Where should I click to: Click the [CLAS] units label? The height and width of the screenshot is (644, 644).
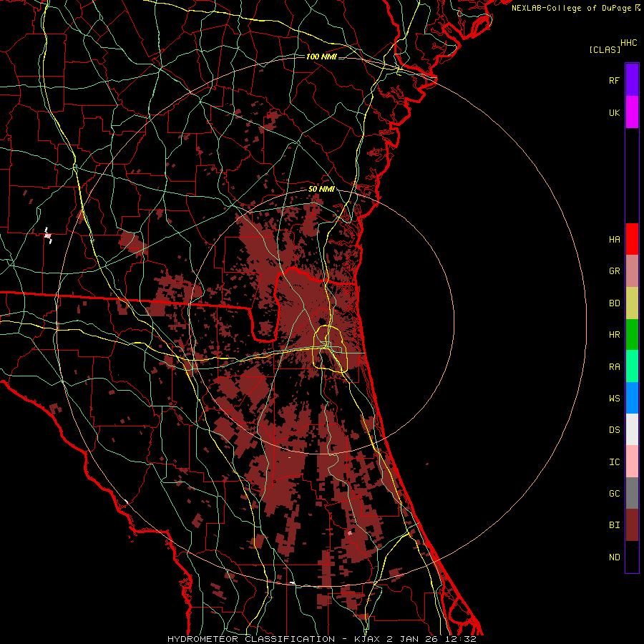click(x=605, y=49)
